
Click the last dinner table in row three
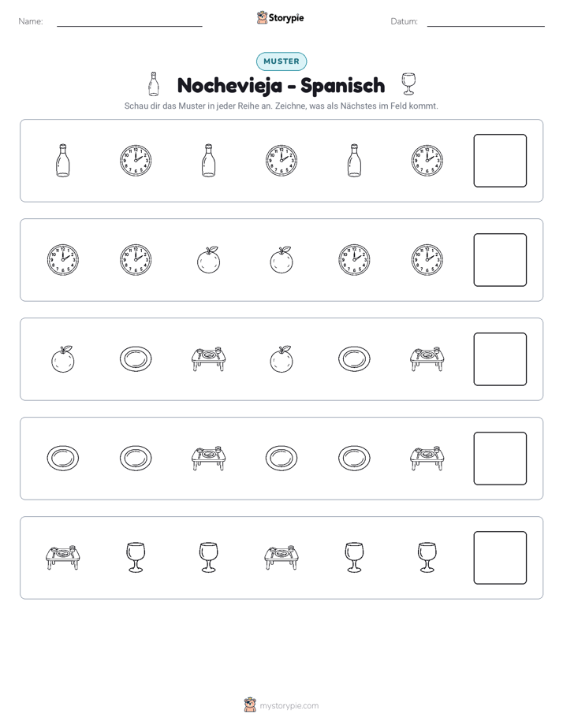(427, 359)
